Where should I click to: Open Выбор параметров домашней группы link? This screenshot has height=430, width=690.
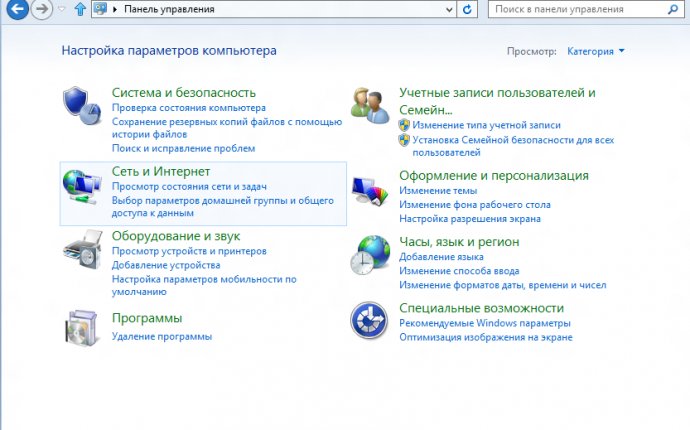223,206
